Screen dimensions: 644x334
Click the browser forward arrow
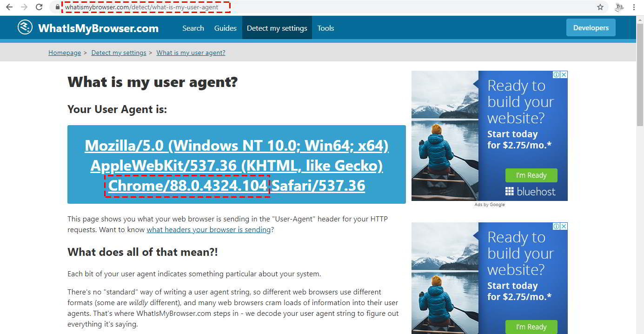pyautogui.click(x=24, y=7)
